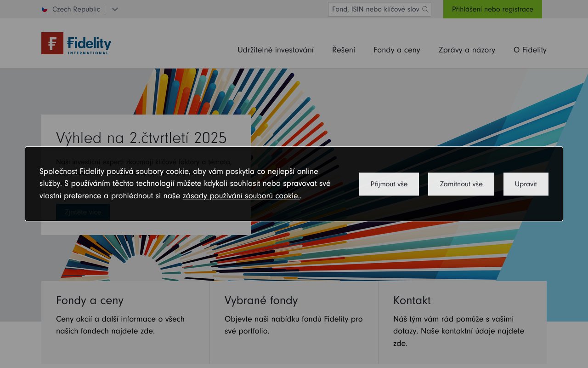Viewport: 588px width, 368px height.
Task: Reject all cookies with Zamítnout vše
Action: click(461, 184)
